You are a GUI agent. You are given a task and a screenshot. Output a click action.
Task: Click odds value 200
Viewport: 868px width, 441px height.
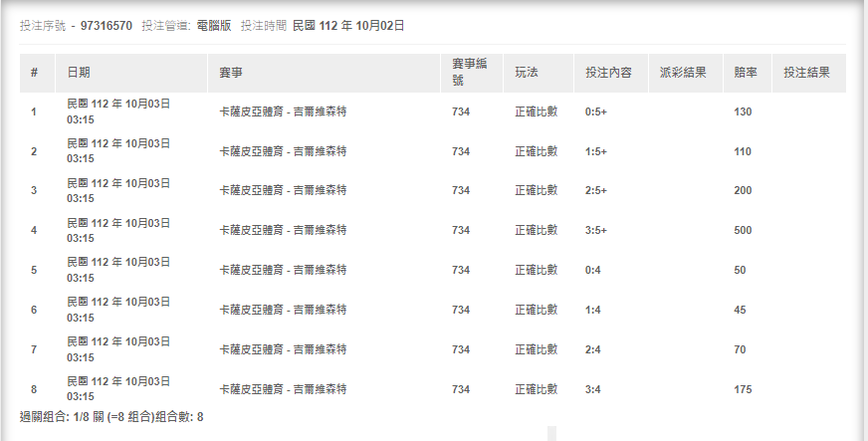(x=743, y=190)
